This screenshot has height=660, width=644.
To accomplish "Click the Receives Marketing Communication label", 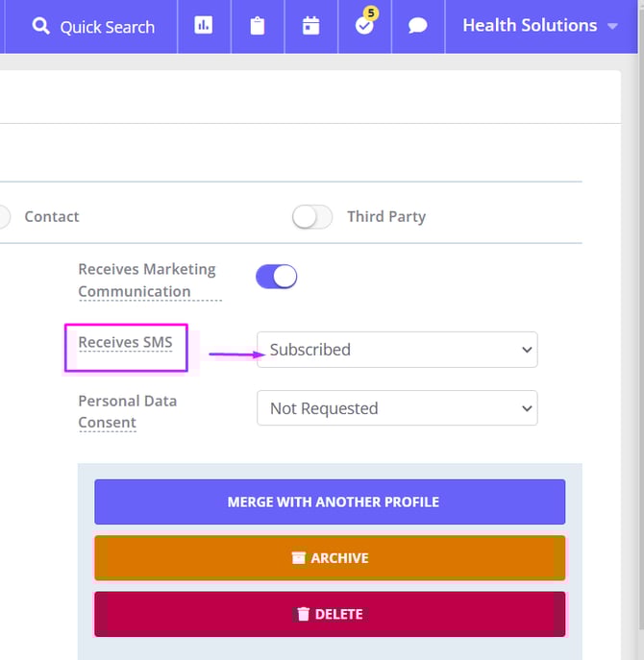I will point(147,280).
